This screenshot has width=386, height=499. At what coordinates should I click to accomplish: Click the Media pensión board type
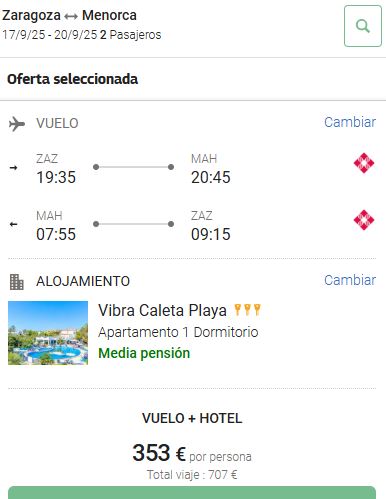[144, 353]
